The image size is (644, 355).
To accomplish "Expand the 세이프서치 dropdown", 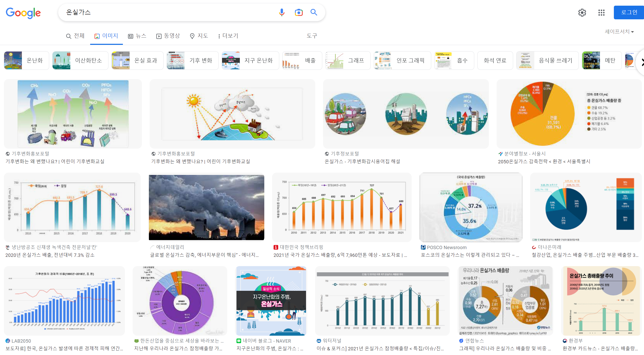I will point(619,32).
